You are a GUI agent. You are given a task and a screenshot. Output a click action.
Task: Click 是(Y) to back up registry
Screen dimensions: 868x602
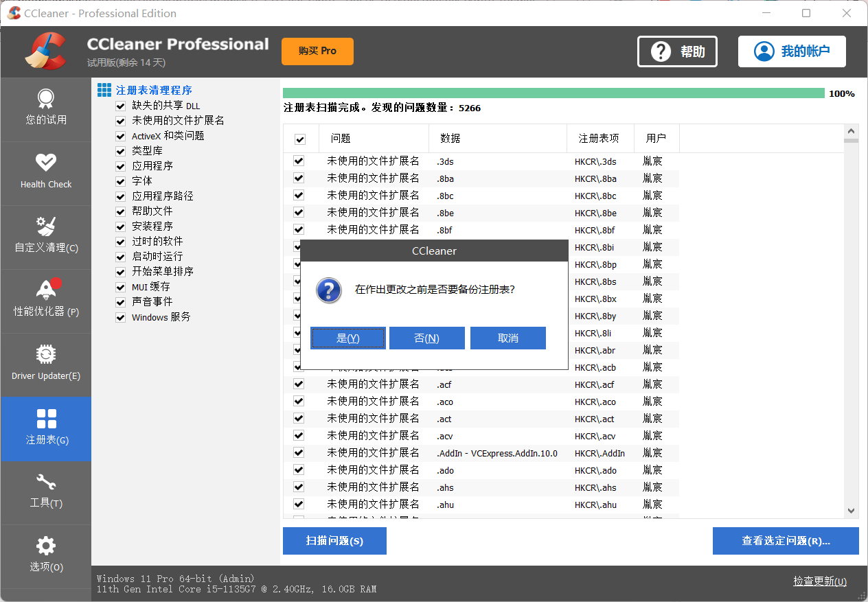click(x=348, y=338)
